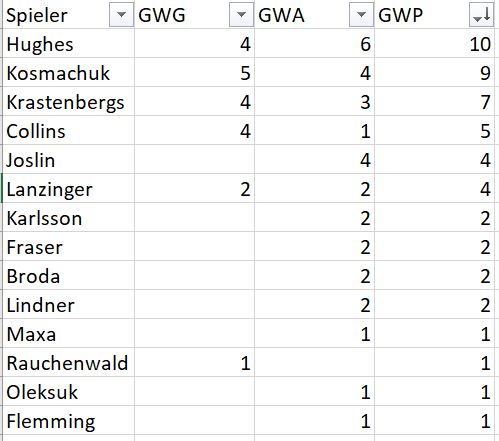Open the GWG column filter dropdown
Screen dimensions: 499x441
[x=241, y=15]
